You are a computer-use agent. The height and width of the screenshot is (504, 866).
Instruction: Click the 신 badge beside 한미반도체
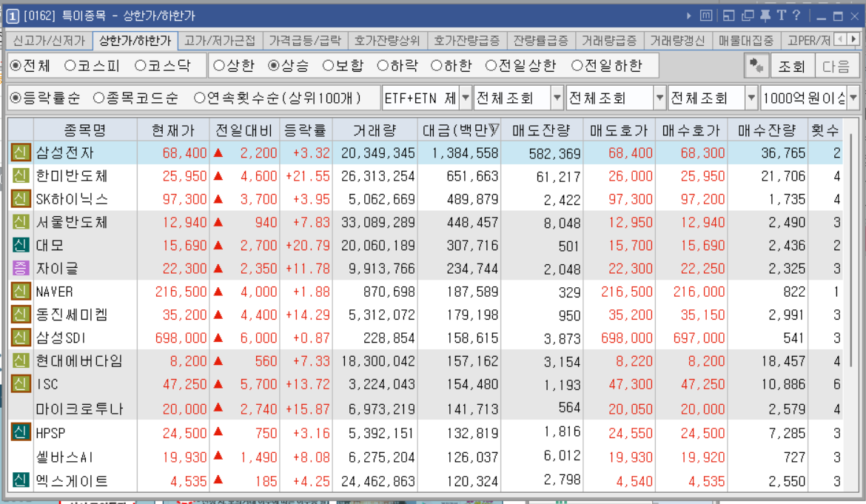[21, 175]
